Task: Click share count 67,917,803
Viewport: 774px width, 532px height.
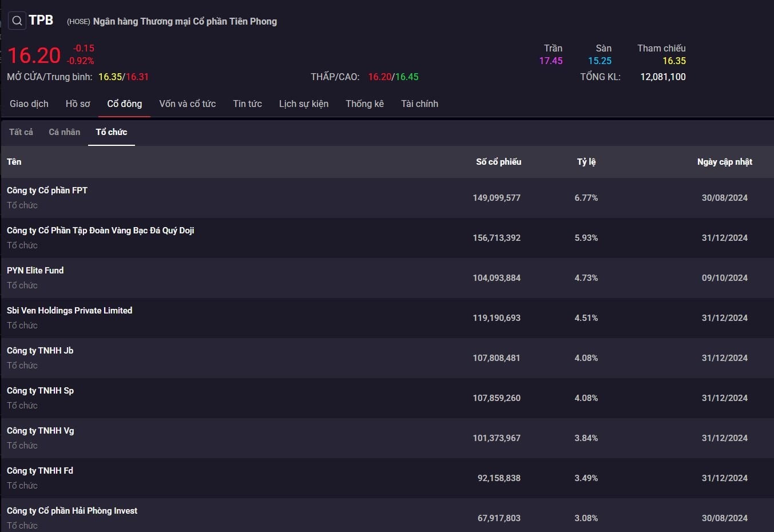Action: (x=499, y=518)
